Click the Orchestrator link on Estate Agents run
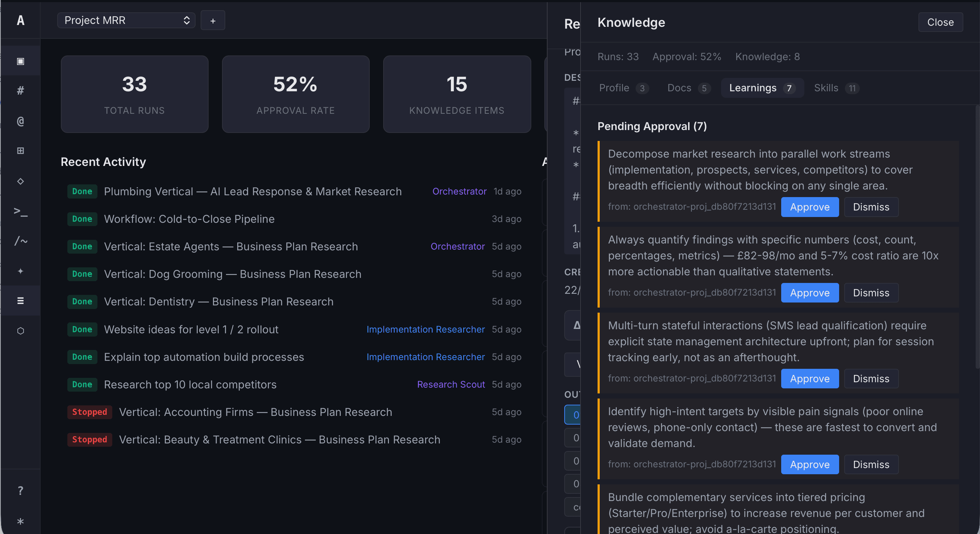Image resolution: width=980 pixels, height=534 pixels. click(x=458, y=246)
